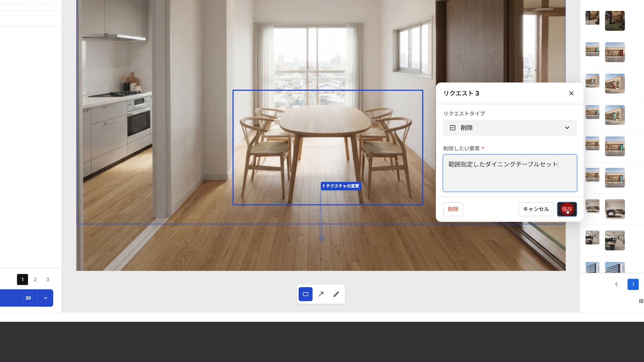Select the arrow annotation tool
Viewport: 644px width, 362px height.
321,294
